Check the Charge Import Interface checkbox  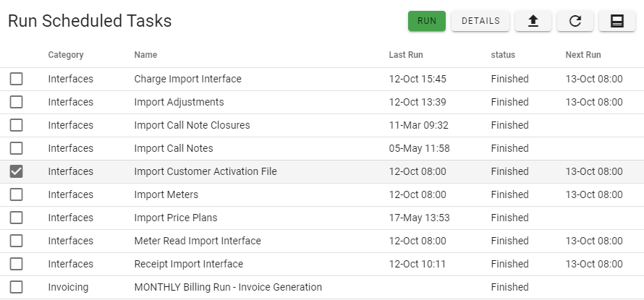click(x=16, y=79)
